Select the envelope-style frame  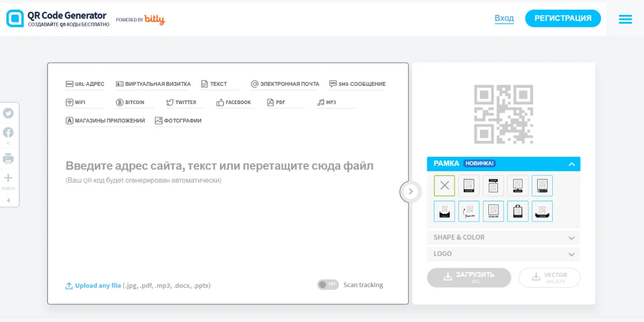click(444, 211)
